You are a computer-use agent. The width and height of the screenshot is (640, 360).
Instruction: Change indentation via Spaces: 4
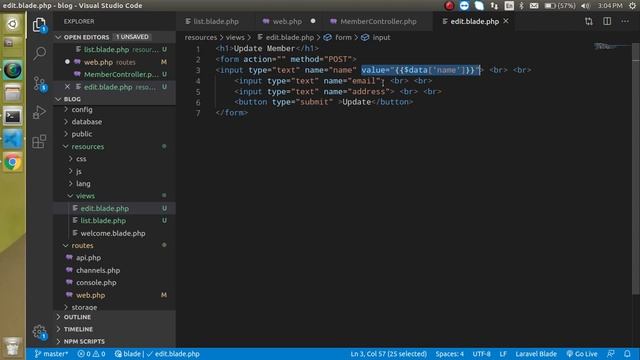point(449,354)
